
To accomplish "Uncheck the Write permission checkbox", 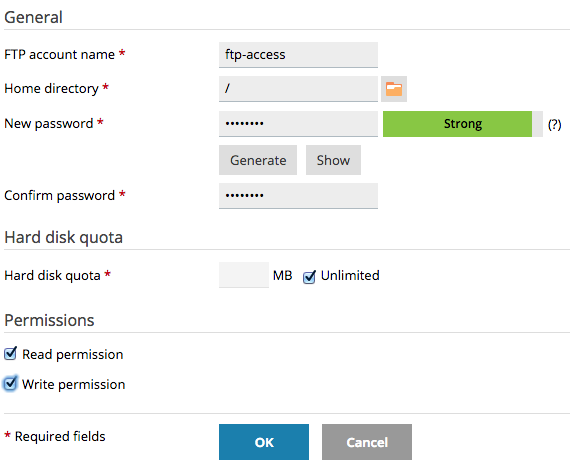I will point(10,383).
